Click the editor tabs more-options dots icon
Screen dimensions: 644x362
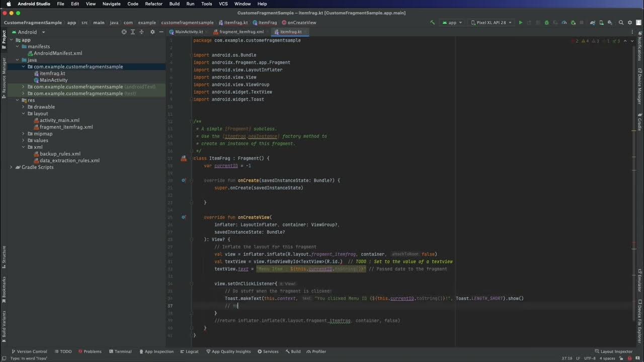pos(632,32)
